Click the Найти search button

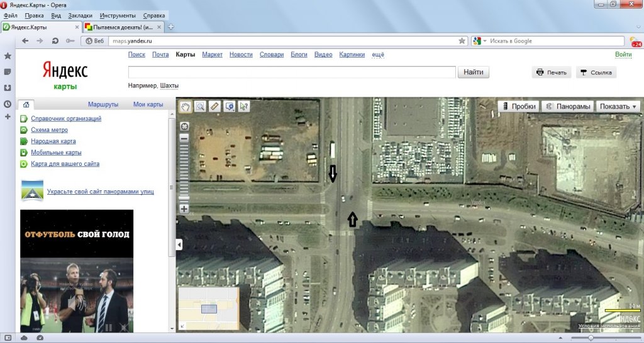point(473,72)
